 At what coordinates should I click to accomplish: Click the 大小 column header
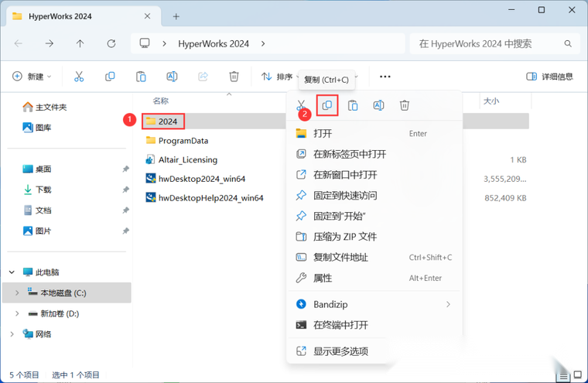tap(491, 101)
